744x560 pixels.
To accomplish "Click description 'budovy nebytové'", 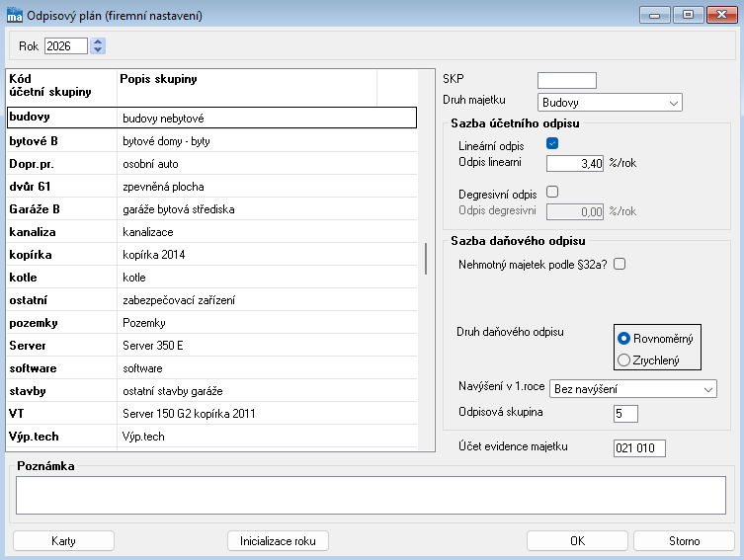I will pyautogui.click(x=163, y=119).
